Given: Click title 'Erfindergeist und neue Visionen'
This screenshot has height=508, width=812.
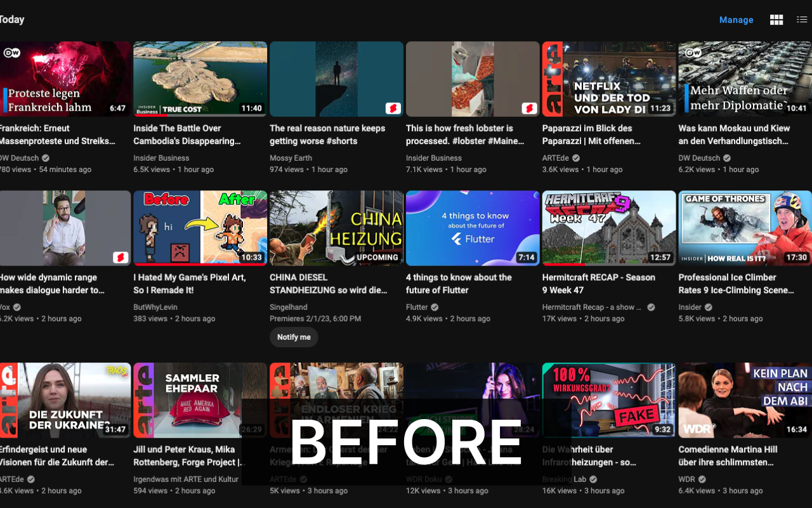Looking at the screenshot, I should click(x=57, y=456).
